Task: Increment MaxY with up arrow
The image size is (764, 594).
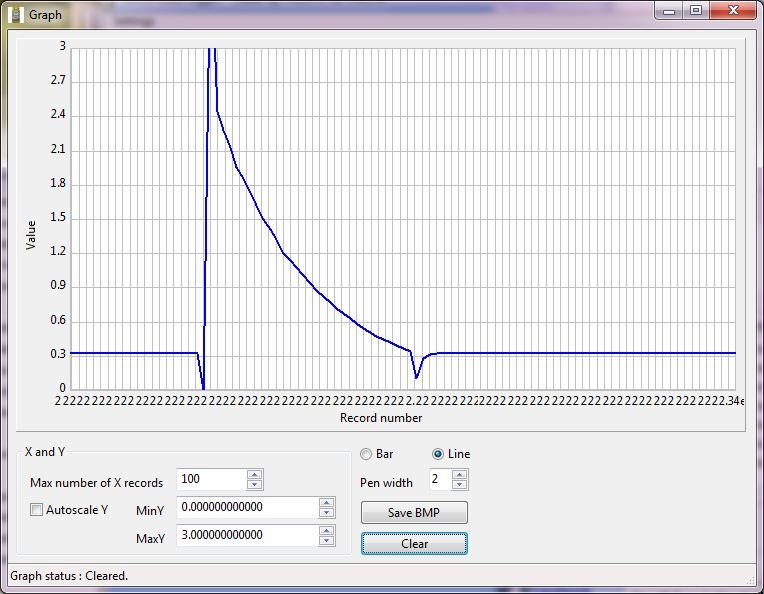Action: pos(326,531)
